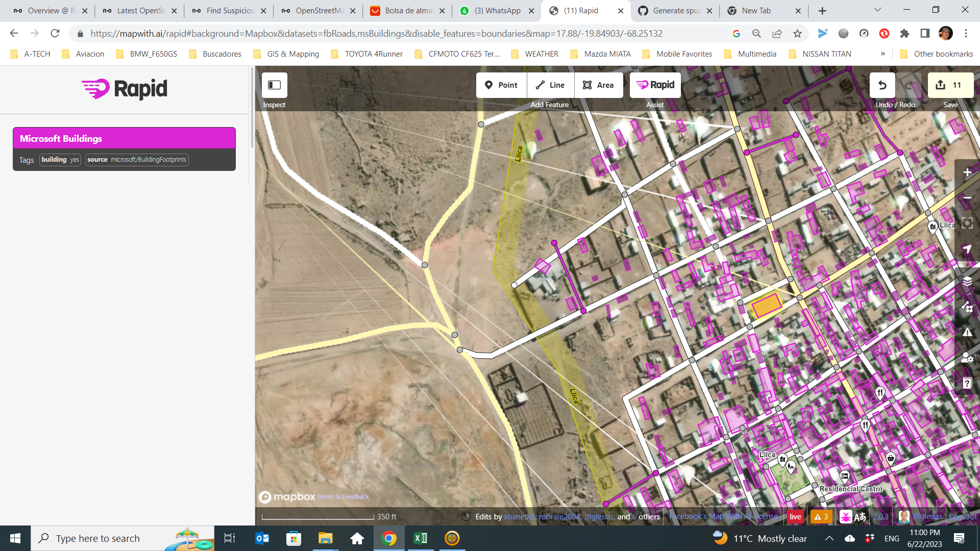Viewport: 980px width, 551px height.
Task: Expand the Map Data panel
Action: coord(967,307)
